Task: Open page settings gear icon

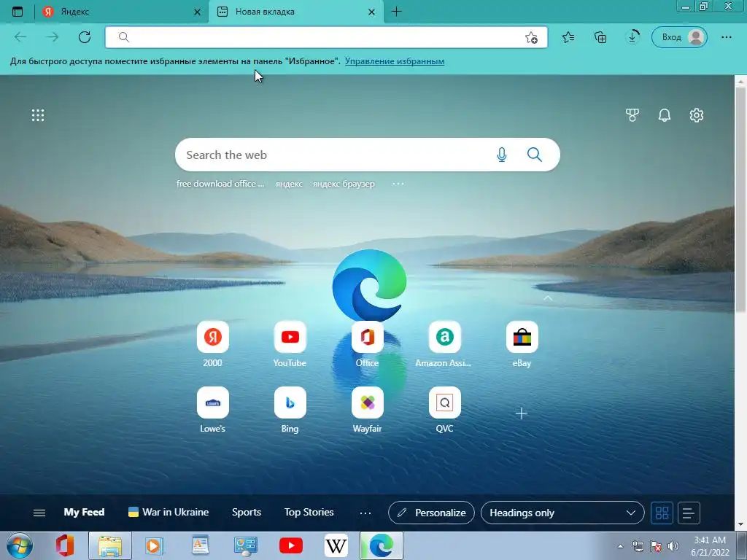Action: [x=697, y=114]
